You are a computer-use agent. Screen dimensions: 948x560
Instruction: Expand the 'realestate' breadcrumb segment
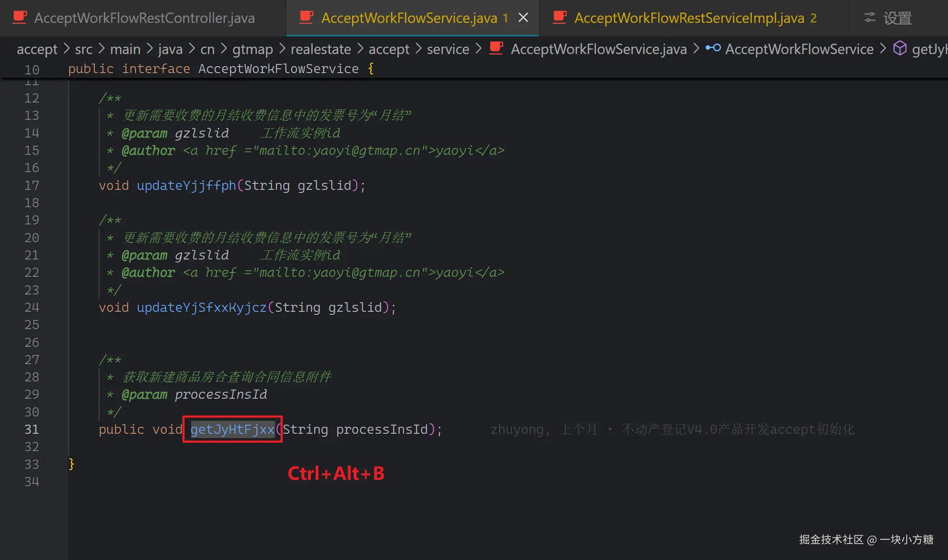(x=320, y=49)
